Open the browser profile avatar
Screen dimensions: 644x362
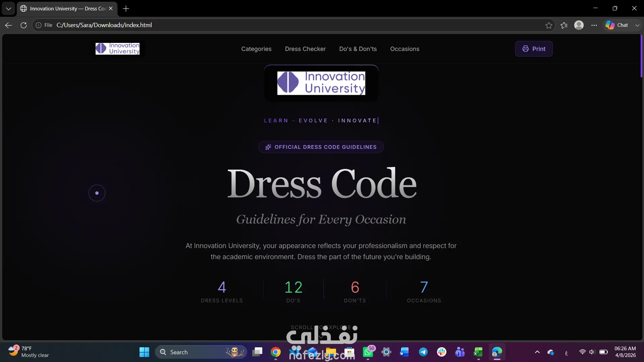(x=579, y=25)
